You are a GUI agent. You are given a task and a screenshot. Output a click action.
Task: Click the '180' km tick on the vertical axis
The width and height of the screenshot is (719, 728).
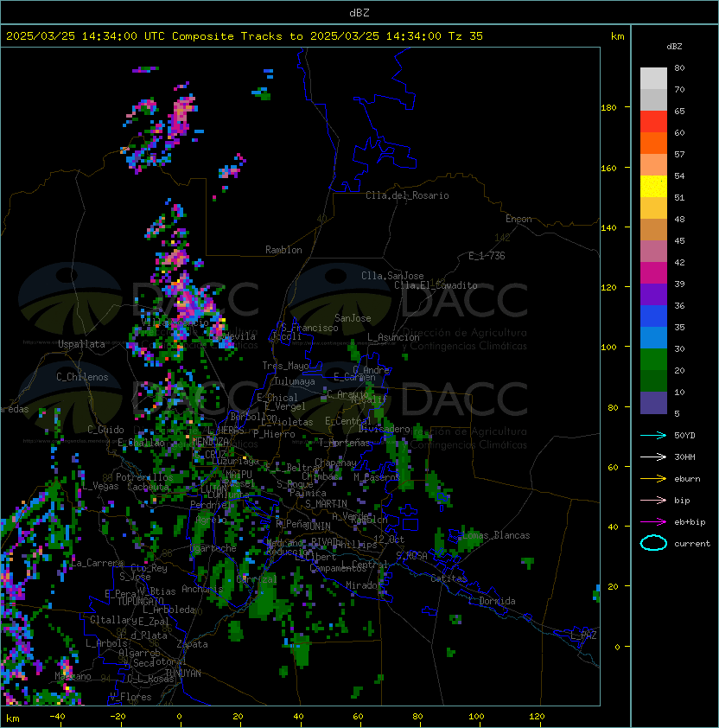(x=608, y=108)
